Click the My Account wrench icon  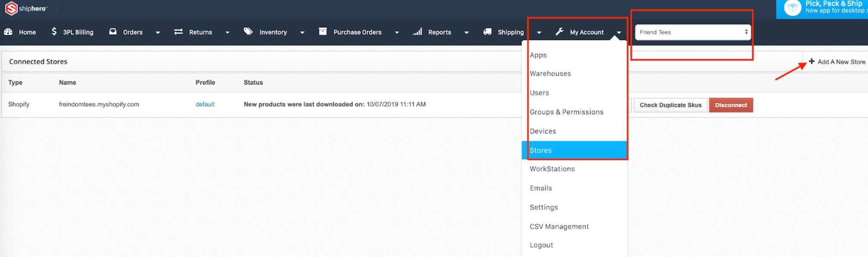pyautogui.click(x=560, y=31)
